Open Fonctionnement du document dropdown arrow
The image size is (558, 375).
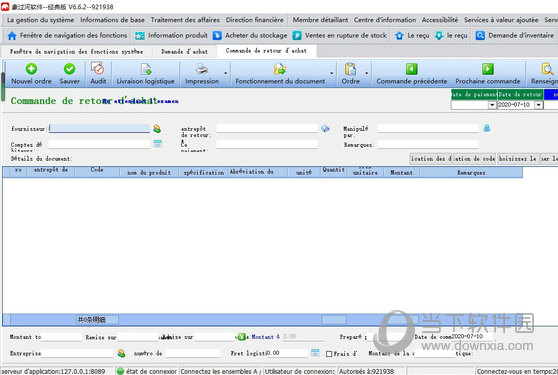332,73
